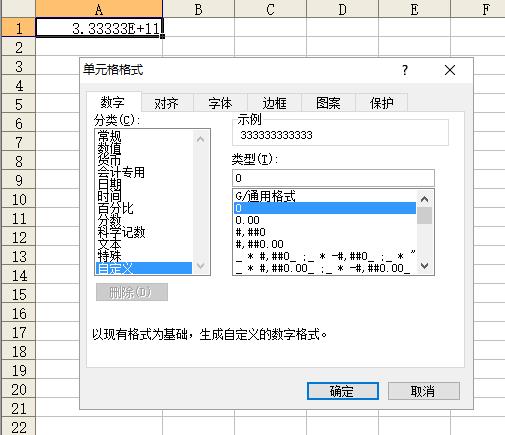Select 分数 category
The width and height of the screenshot is (505, 435).
pos(144,220)
